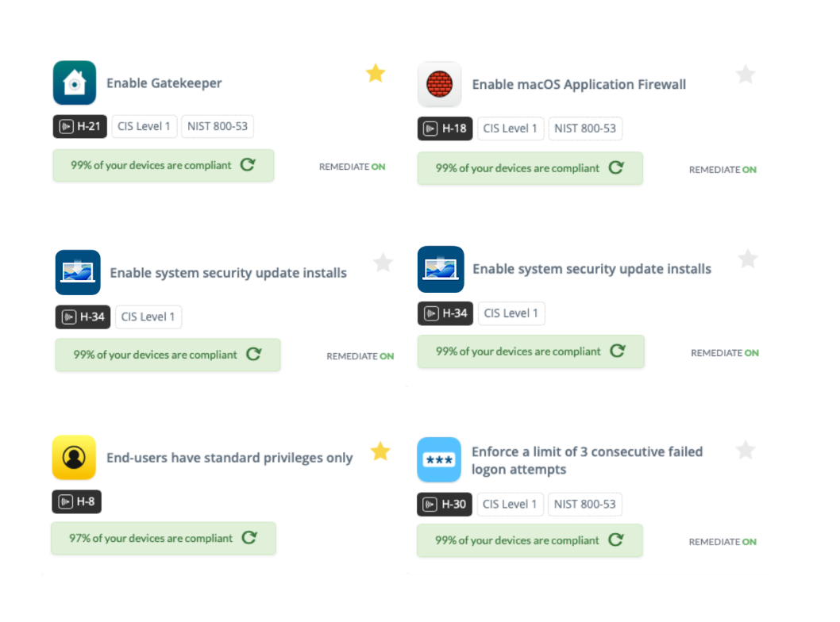Unstar End-users have standard privileges only
Viewport: 840px width, 622px height.
pos(380,451)
